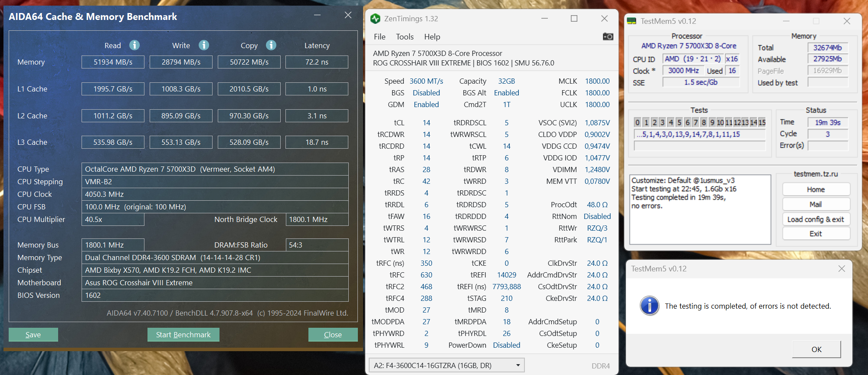Click Load config & exit in TestMem5
Screen dimensions: 868x375
coord(816,219)
